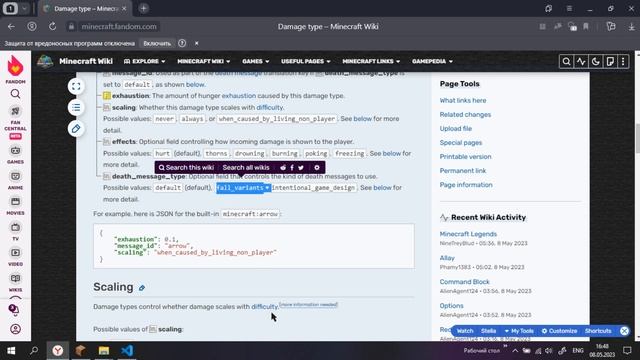Click Shortcuts in bottom toolbar
Viewport: 640px width, 360px height.
coord(598,331)
